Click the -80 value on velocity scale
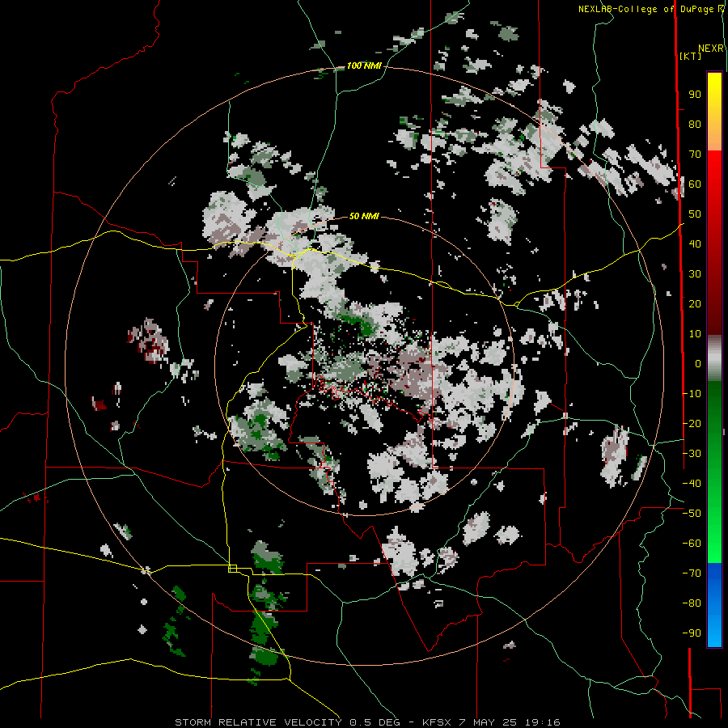The width and height of the screenshot is (728, 728). click(692, 603)
